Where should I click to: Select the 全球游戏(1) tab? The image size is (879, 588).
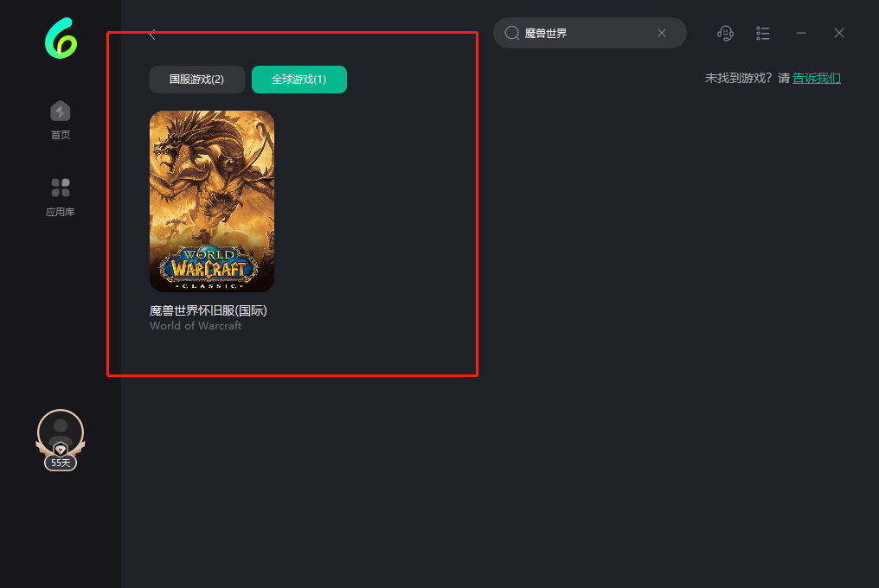tap(298, 80)
